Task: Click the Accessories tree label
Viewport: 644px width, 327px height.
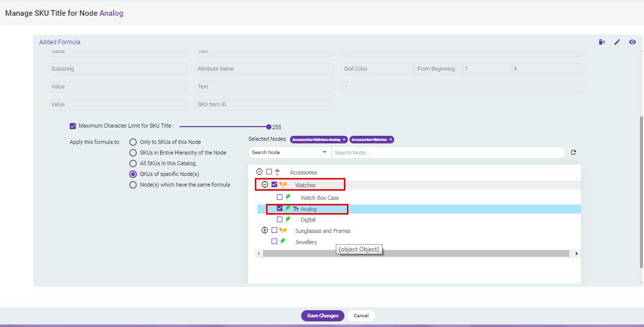Action: point(303,172)
